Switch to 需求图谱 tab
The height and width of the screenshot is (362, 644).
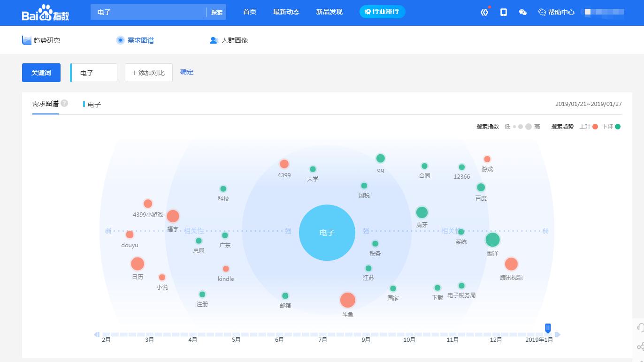135,40
